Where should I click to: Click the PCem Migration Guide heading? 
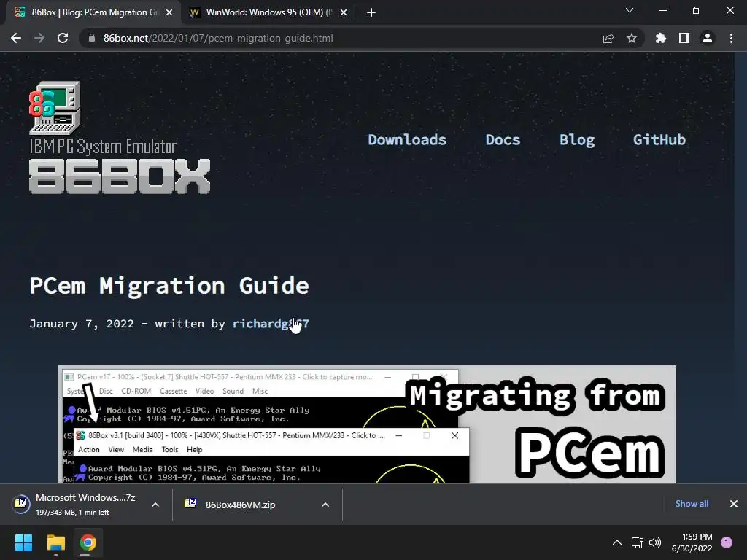click(169, 286)
